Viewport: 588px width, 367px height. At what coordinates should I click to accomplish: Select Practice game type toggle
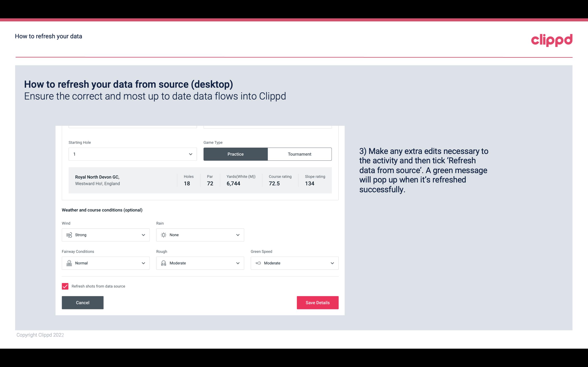[x=235, y=154]
